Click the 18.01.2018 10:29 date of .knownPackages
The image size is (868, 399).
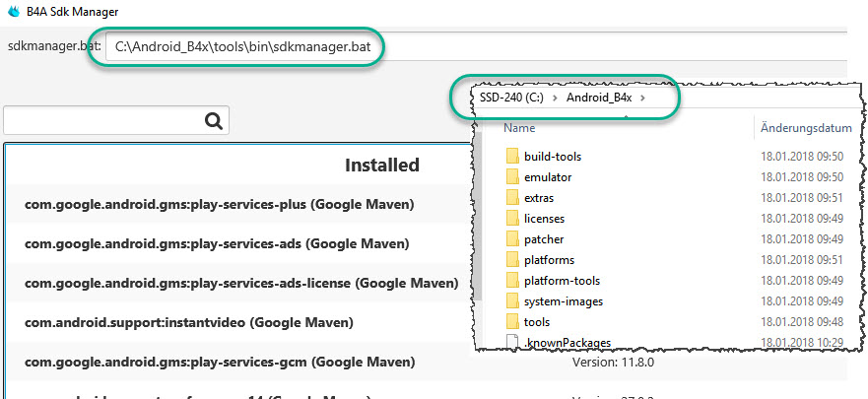(x=802, y=343)
